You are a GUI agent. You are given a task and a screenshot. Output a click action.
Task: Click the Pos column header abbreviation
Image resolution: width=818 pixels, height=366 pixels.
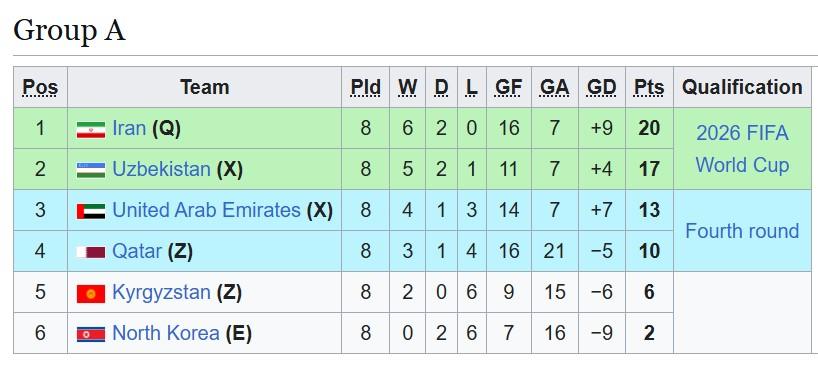(40, 88)
